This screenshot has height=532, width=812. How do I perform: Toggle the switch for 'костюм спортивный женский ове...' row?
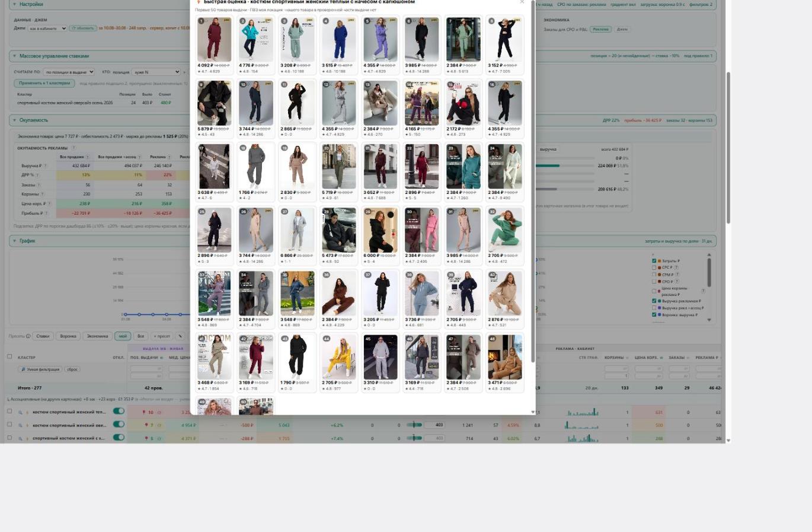point(119,424)
